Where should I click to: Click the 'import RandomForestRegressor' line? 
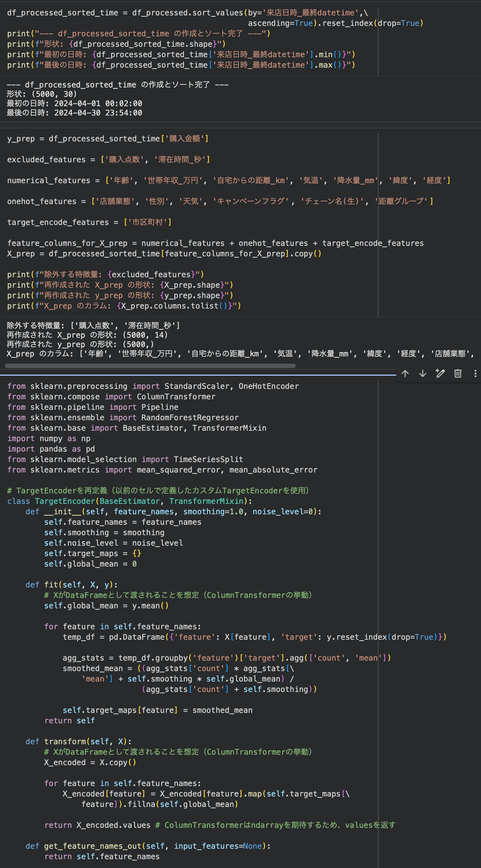pyautogui.click(x=123, y=417)
